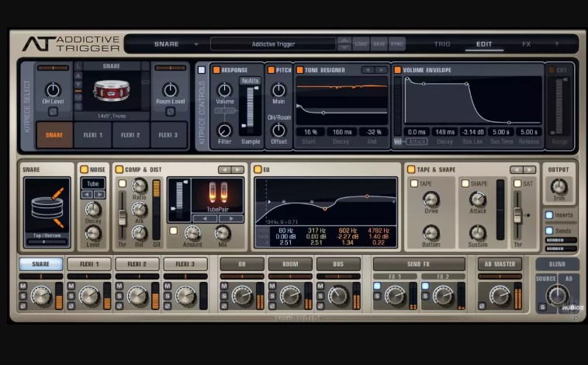Click the SYNC button
The width and height of the screenshot is (588, 365).
(x=396, y=44)
